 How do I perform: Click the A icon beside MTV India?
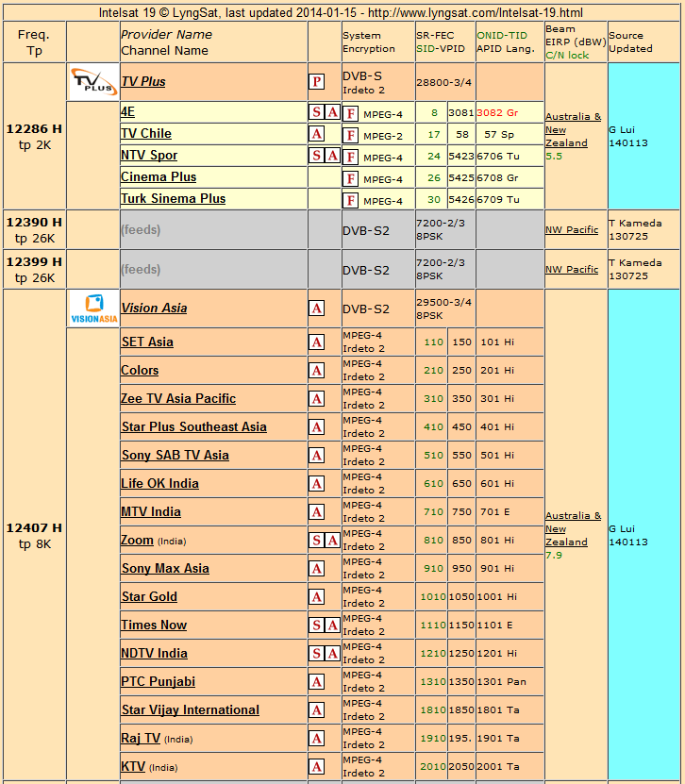tap(316, 512)
